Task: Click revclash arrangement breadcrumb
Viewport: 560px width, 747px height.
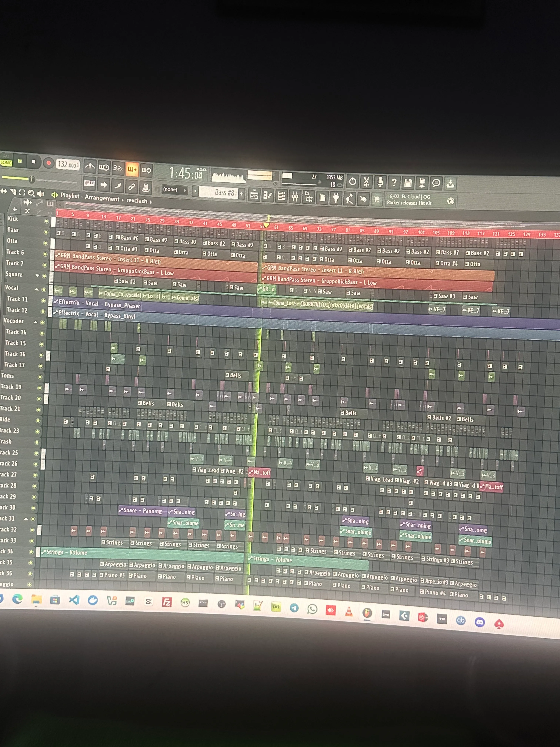Action: tap(137, 201)
